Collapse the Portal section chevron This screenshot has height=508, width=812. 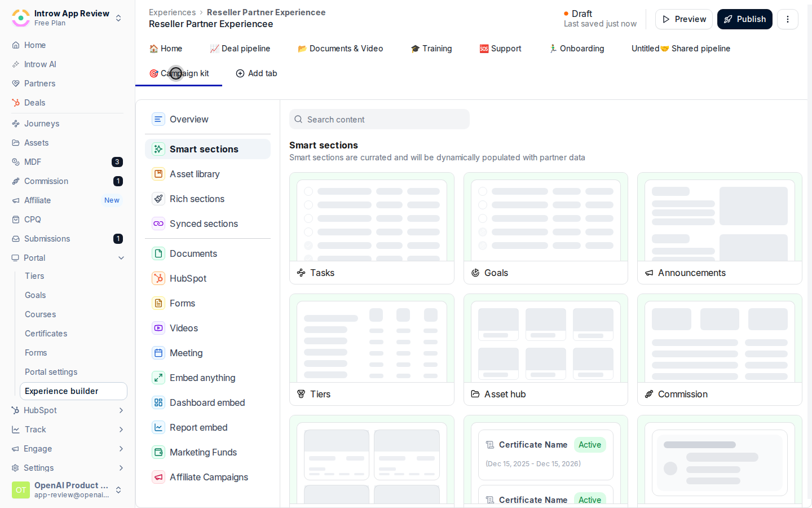(121, 258)
